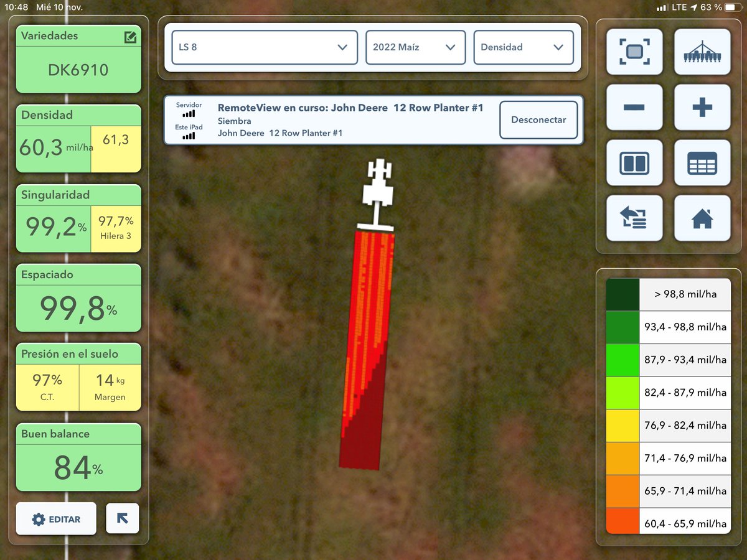Switch to split-screen view icon

pyautogui.click(x=634, y=163)
